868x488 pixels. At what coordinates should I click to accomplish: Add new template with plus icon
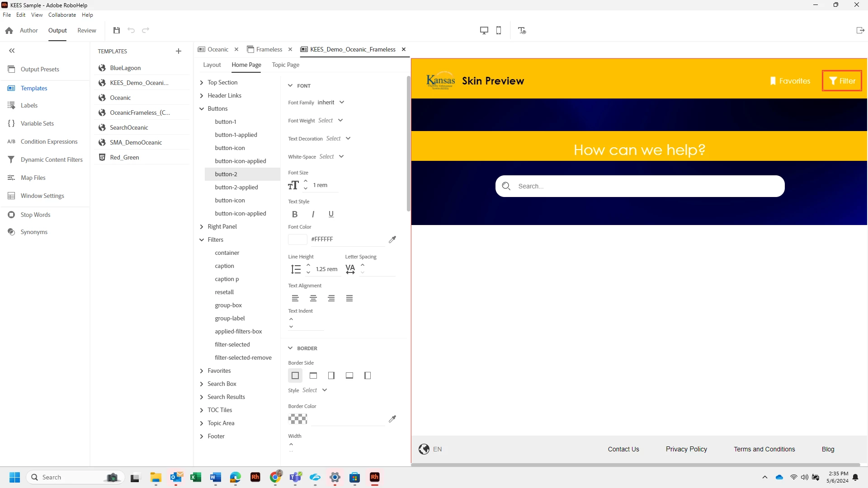[179, 51]
